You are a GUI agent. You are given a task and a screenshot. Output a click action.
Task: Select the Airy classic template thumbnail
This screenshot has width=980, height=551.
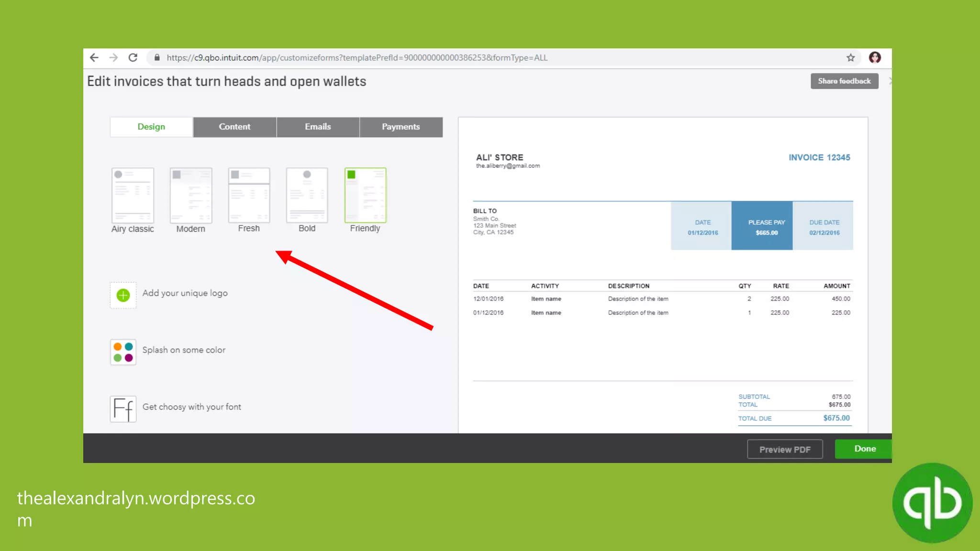[x=133, y=195]
